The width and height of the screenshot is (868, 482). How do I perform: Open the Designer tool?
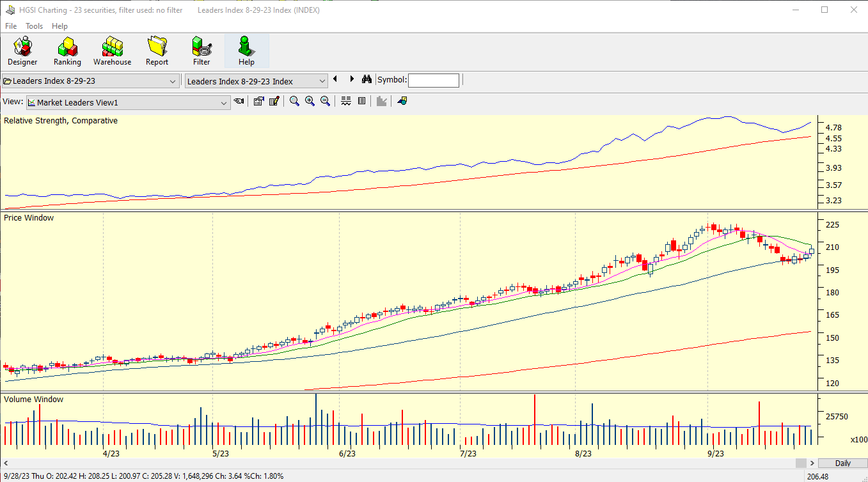22,51
